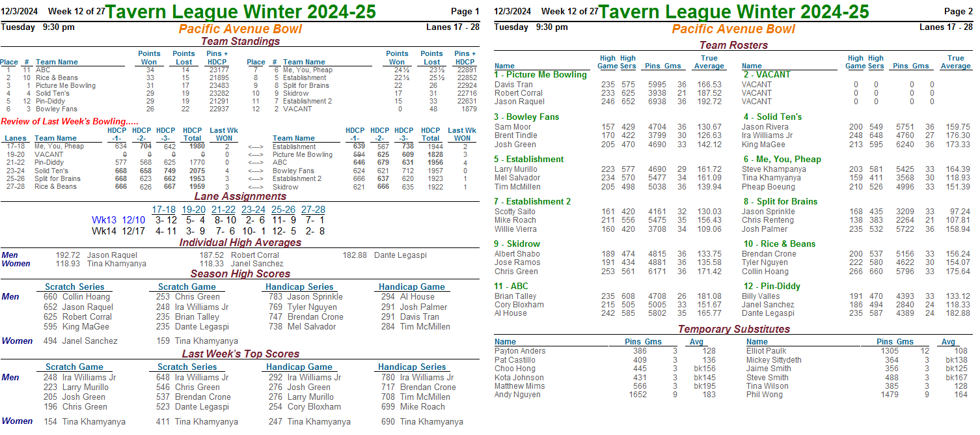Click roster player name 'Billy Valles'
Image resolution: width=980 pixels, height=435 pixels.
[x=761, y=296]
